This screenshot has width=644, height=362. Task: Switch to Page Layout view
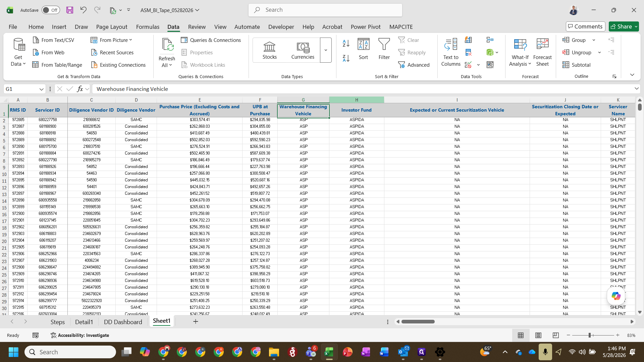538,335
